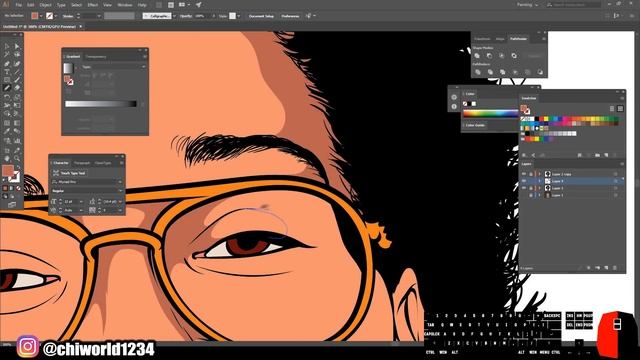Click Minus Front in Pathfinder panel
The image size is (640, 360).
pyautogui.click(x=489, y=56)
